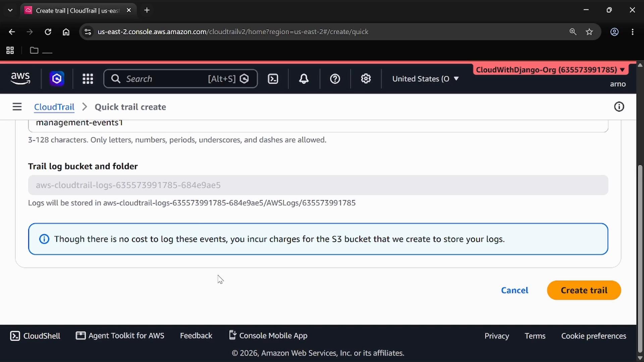Expand the CloudWithDjango-Org account menu
644x362 pixels.
tap(550, 70)
